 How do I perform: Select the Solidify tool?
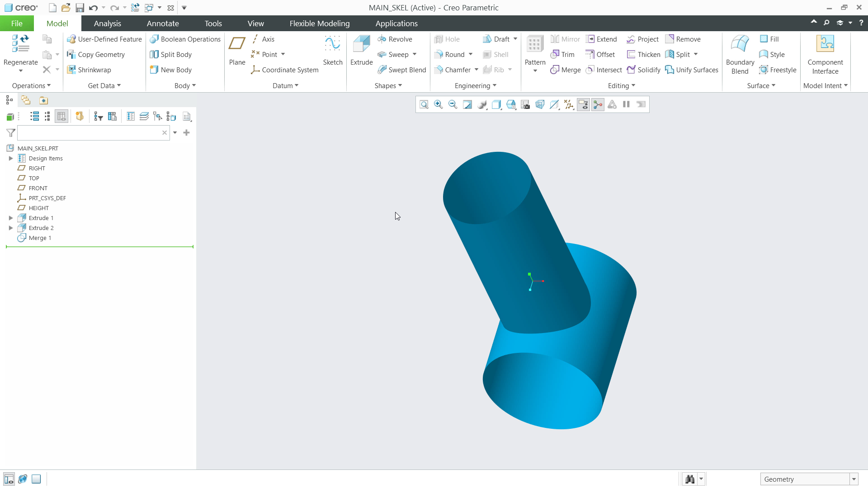pos(643,70)
